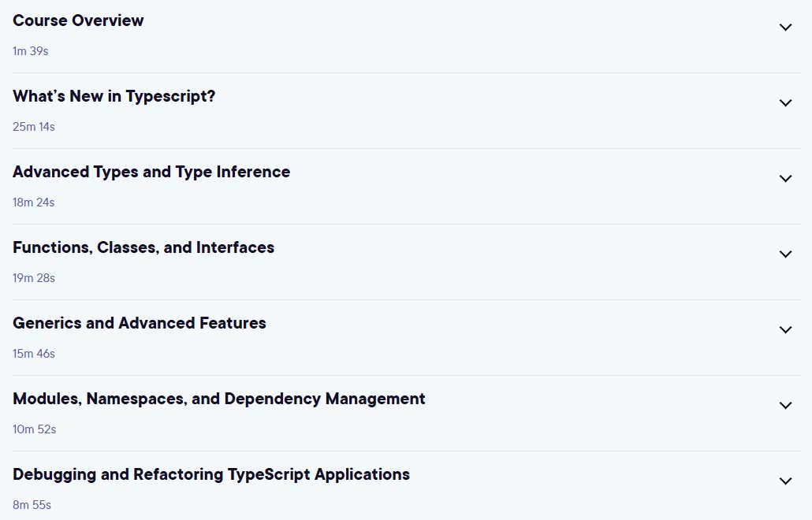
Task: Click the 15m 46s duration label
Action: (x=34, y=354)
